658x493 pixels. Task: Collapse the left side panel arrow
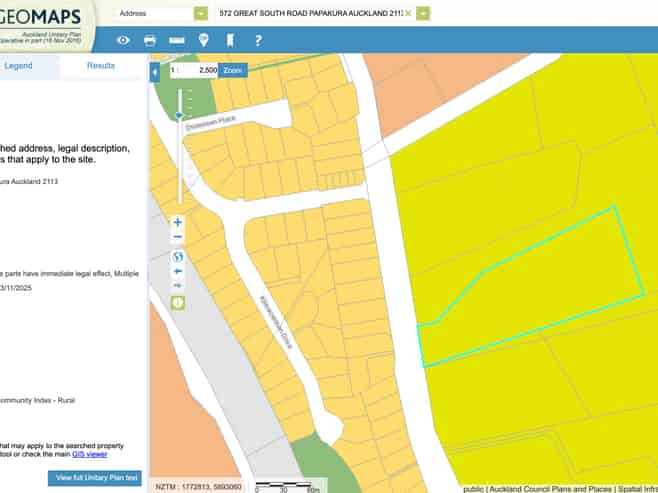pyautogui.click(x=154, y=73)
